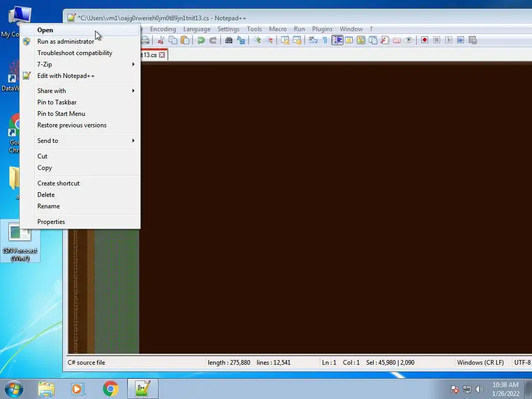Viewport: 532px width, 399px height.
Task: Select Run as administrator
Action: pyautogui.click(x=80, y=42)
